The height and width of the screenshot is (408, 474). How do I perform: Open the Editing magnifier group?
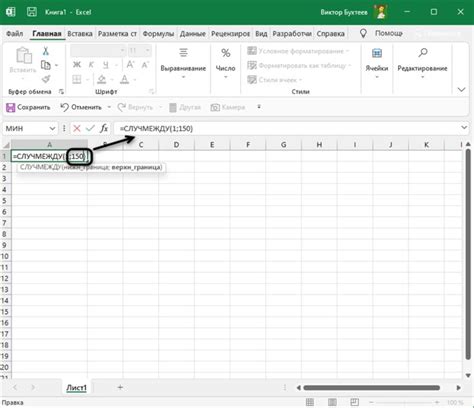[422, 63]
